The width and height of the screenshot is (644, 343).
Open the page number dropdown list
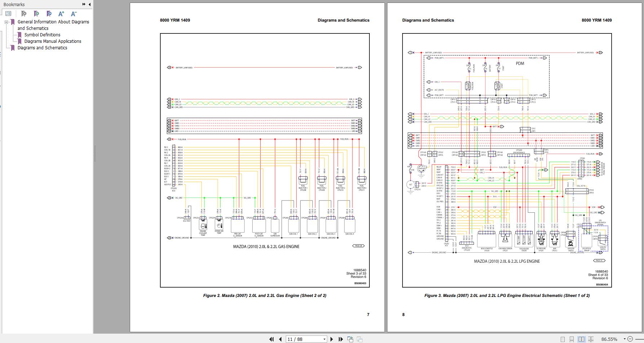tap(324, 339)
